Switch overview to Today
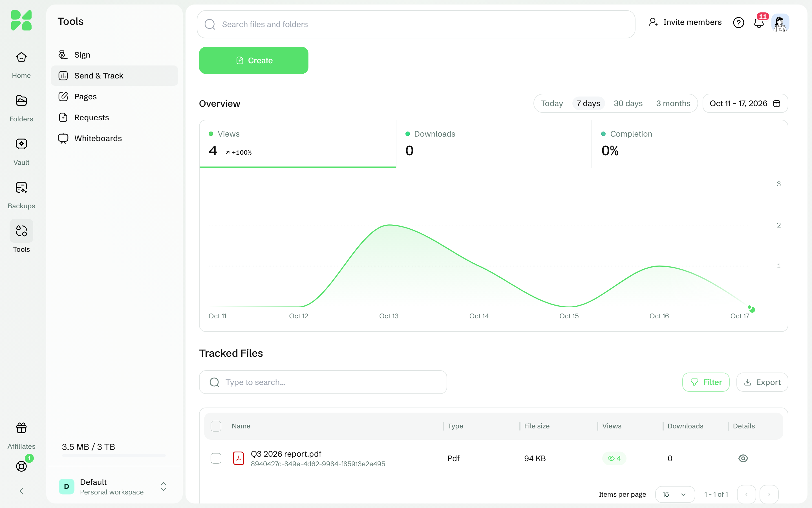 (551, 103)
